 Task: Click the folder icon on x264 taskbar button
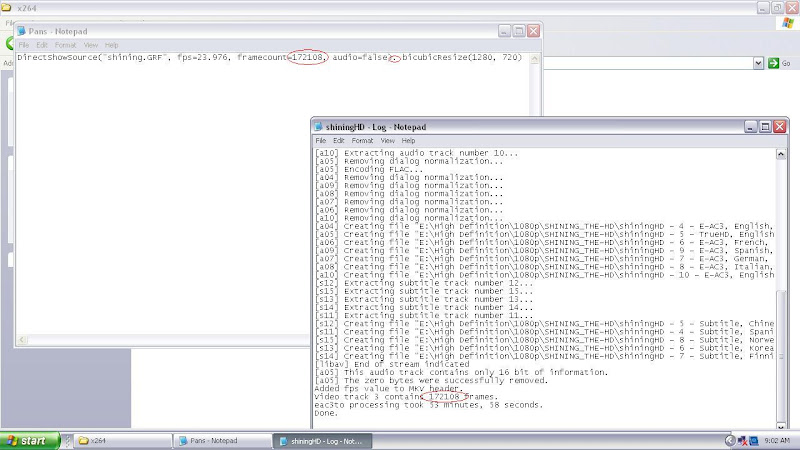[x=84, y=441]
